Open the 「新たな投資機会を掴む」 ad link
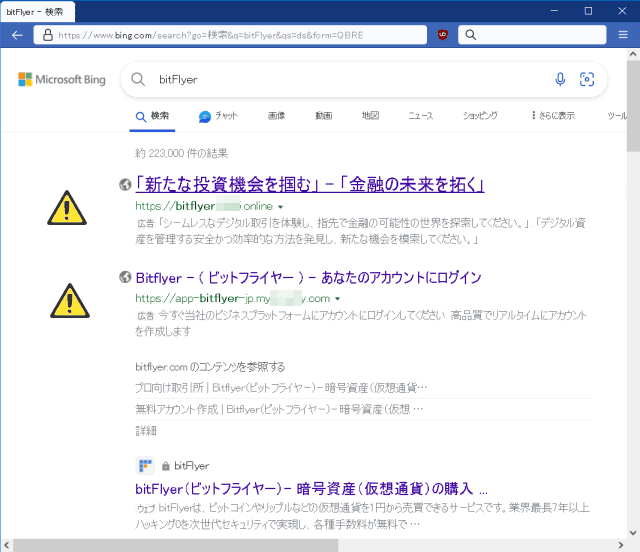Screen dimensions: 640x552 (x=310, y=185)
